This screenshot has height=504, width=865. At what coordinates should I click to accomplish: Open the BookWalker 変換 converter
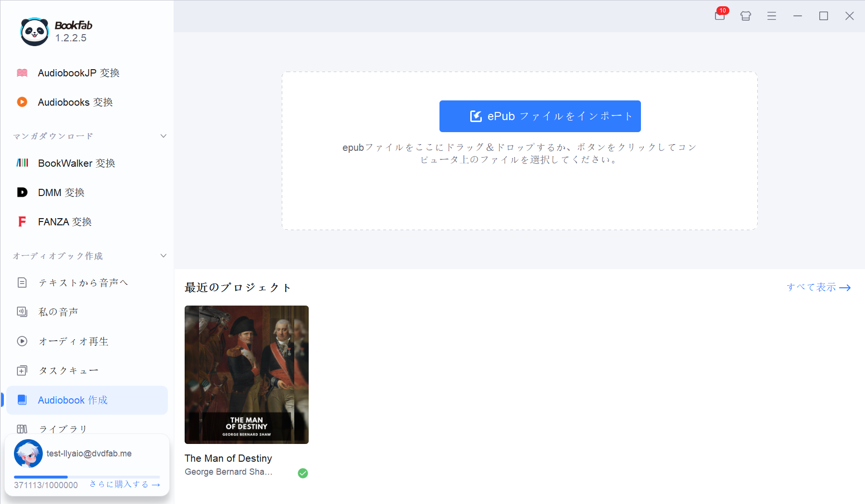tap(76, 163)
